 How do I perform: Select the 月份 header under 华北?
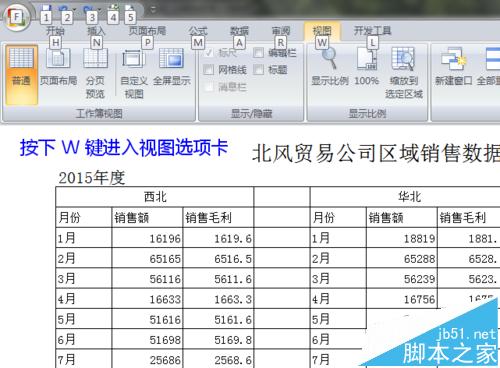coord(338,217)
